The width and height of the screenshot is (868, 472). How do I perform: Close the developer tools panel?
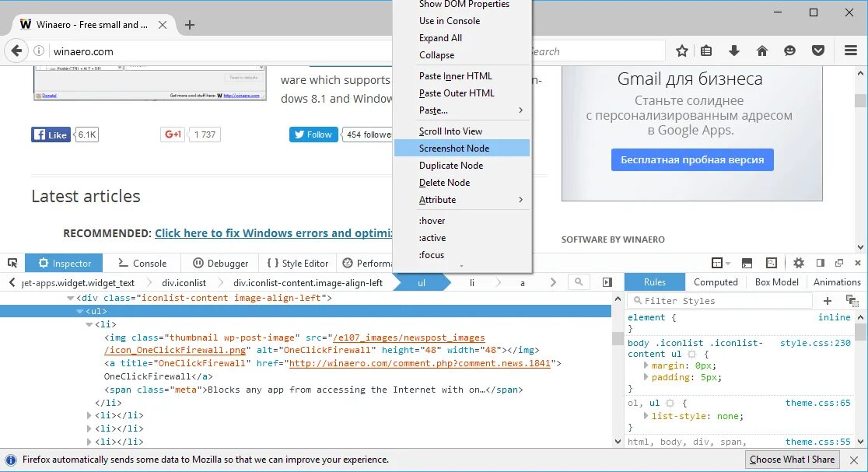click(x=857, y=263)
